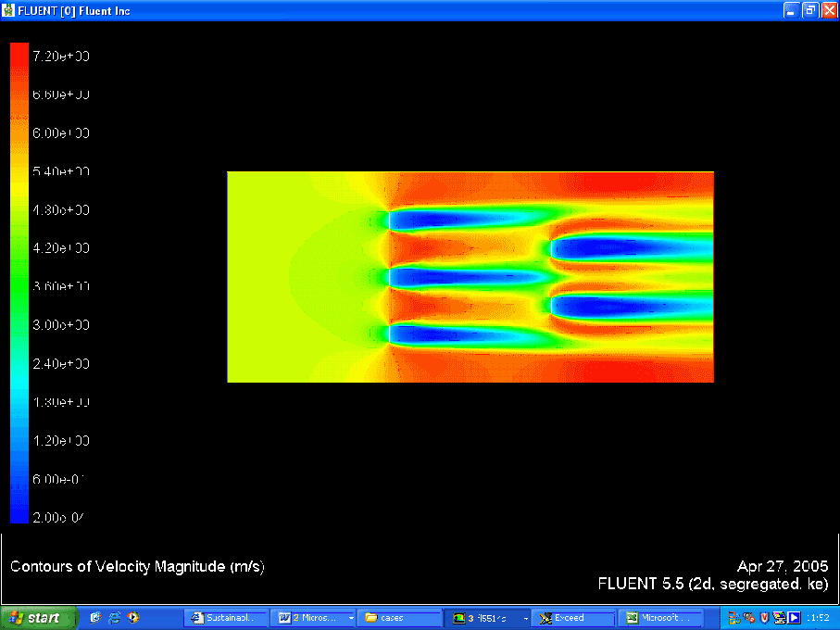Open first quick launch icon beside Start
Image resolution: width=840 pixels, height=630 pixels.
(x=95, y=618)
